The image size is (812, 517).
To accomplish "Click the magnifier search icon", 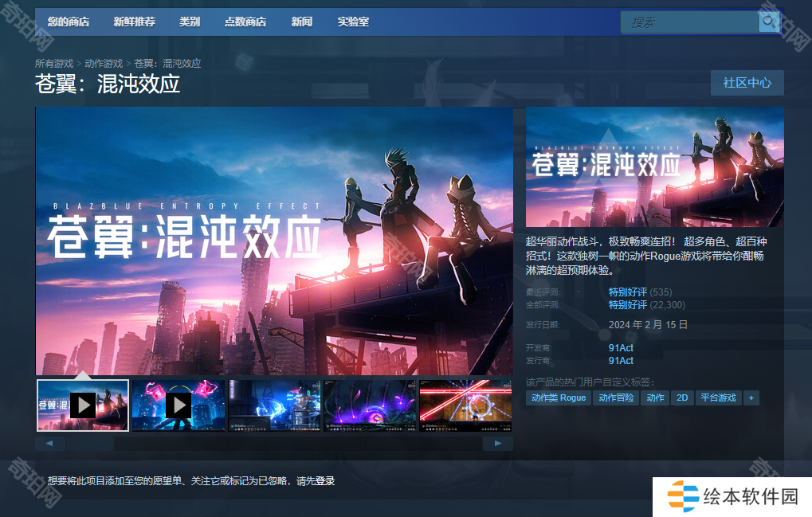I will 768,22.
